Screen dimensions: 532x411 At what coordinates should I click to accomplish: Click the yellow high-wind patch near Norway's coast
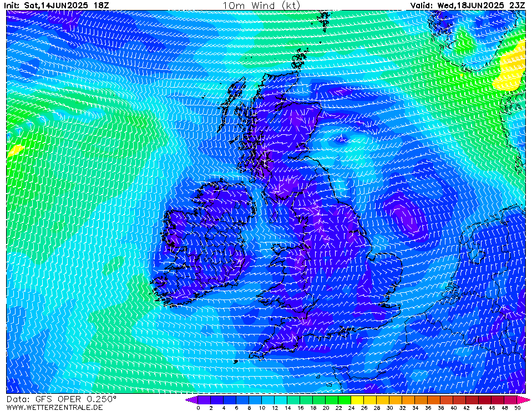pyautogui.click(x=511, y=68)
